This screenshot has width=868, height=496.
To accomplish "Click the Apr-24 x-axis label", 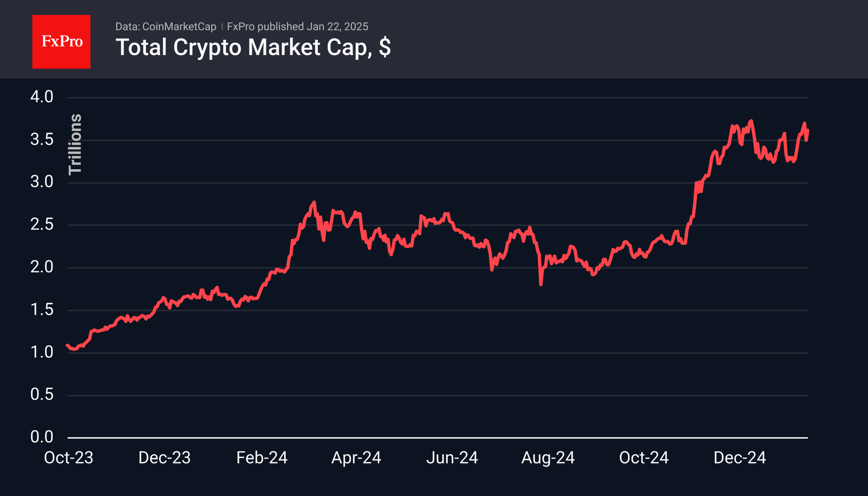I will [356, 458].
